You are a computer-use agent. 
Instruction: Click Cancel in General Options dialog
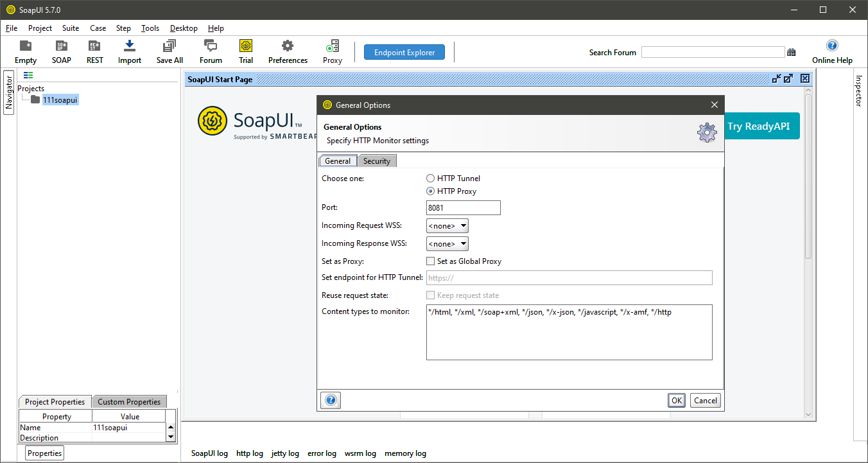(706, 400)
